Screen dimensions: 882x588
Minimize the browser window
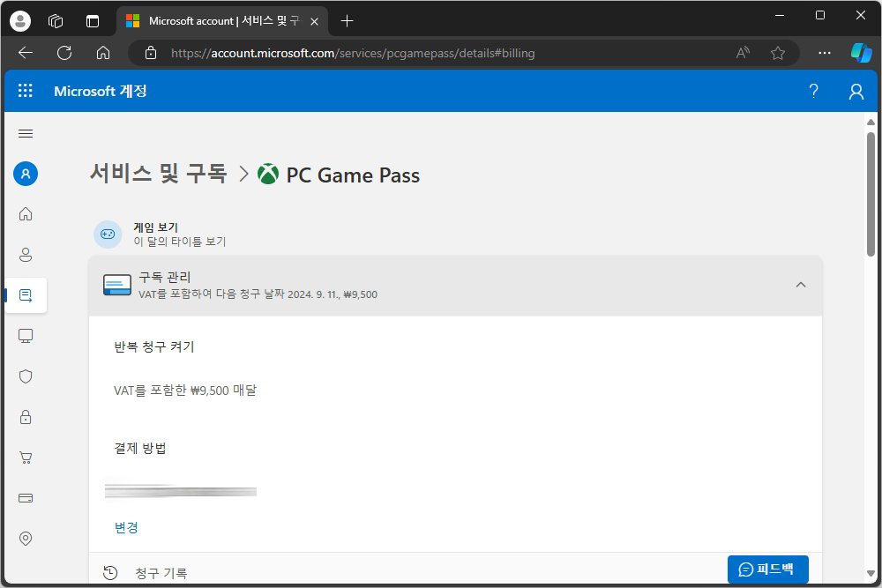(x=780, y=16)
